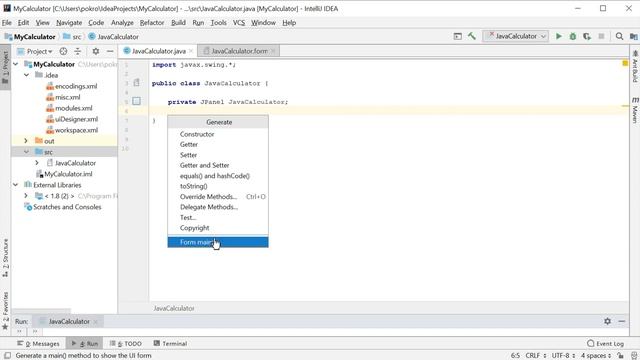Choose Form main() in Generate popup
640x360 pixels.
[x=218, y=242]
